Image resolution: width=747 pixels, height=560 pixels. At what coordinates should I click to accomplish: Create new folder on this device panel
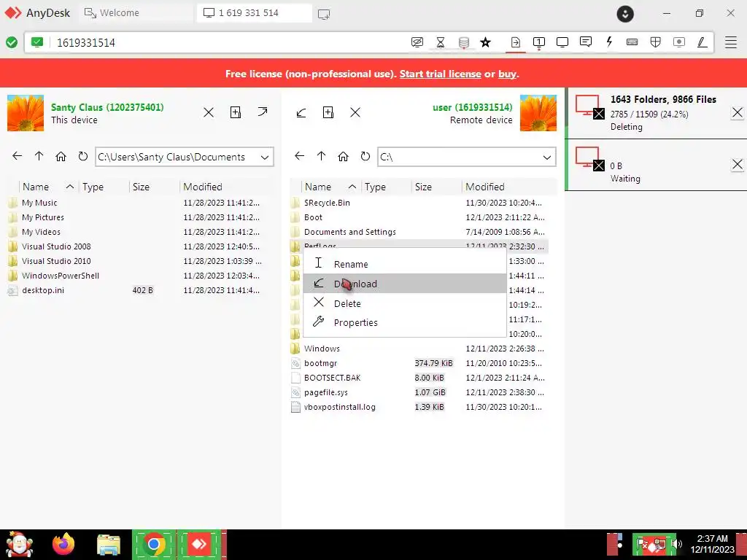point(236,112)
